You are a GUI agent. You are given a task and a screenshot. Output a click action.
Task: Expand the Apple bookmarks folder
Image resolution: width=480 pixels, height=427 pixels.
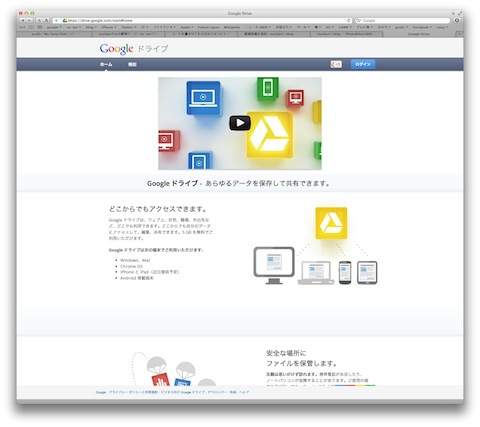187,27
